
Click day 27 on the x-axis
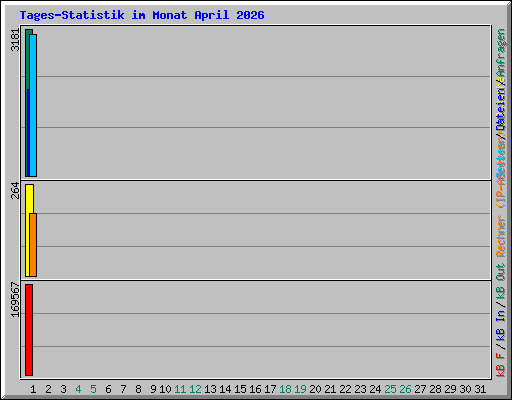[x=420, y=389]
